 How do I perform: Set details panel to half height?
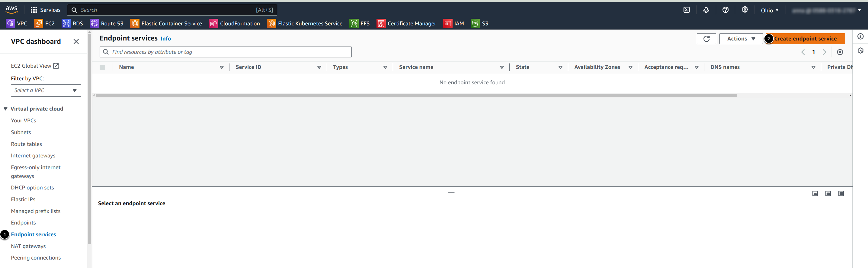pyautogui.click(x=828, y=193)
